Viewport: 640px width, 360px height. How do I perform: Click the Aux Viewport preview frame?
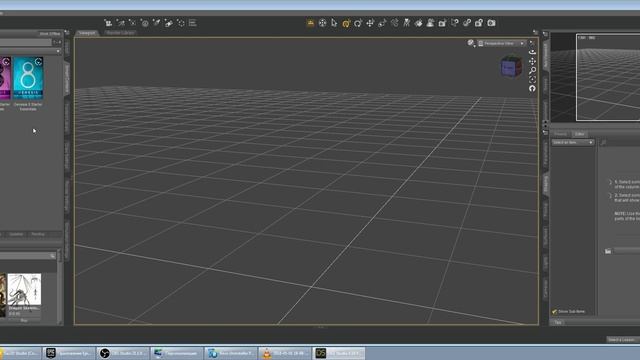(x=608, y=78)
